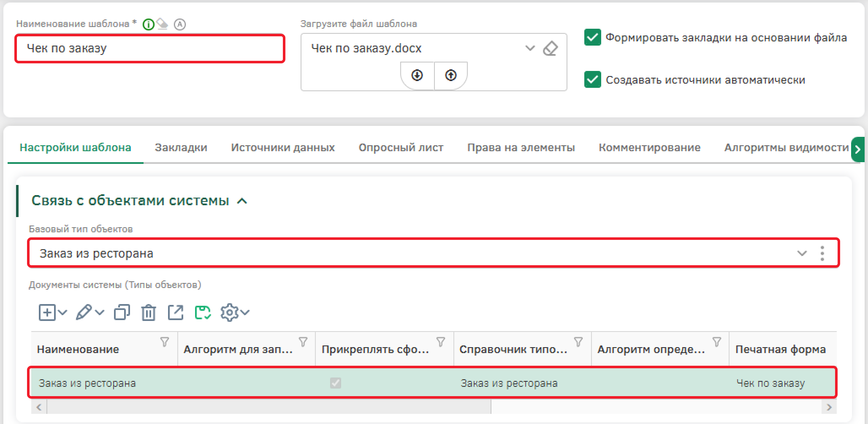The width and height of the screenshot is (868, 424).
Task: Click the open in new window icon
Action: tap(176, 313)
